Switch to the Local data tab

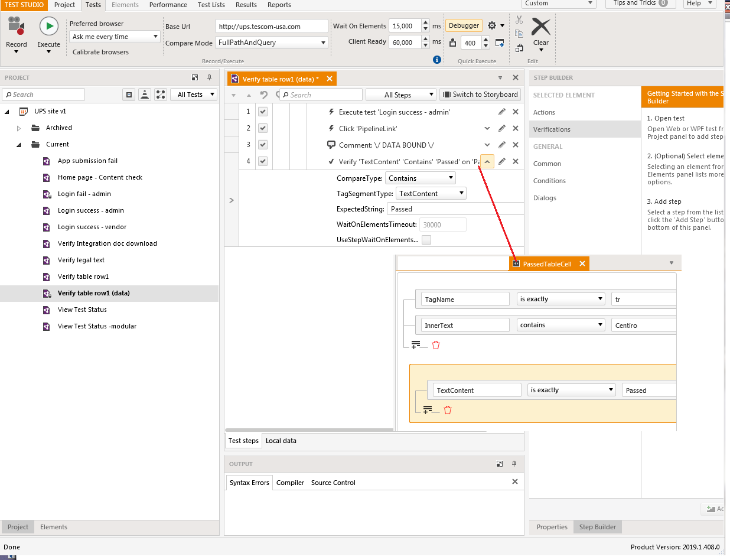click(281, 441)
